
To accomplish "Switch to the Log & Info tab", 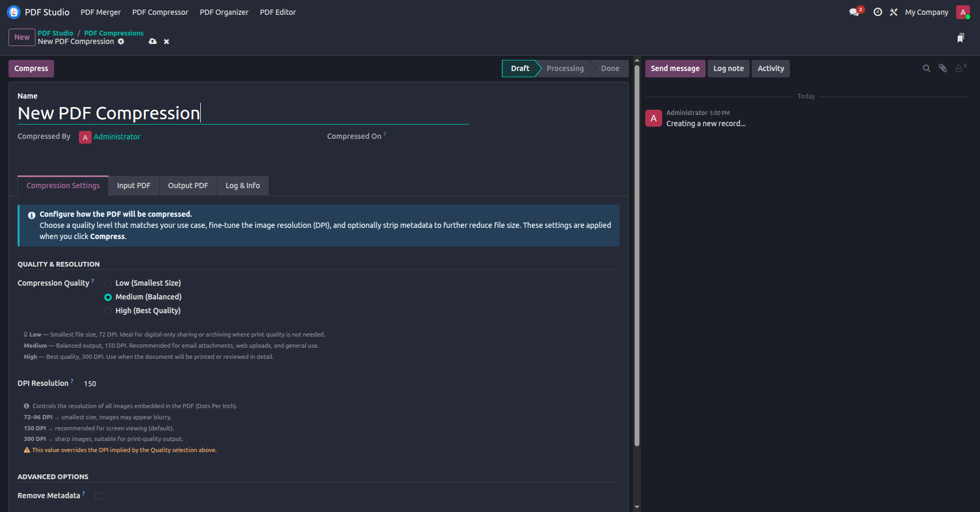I will 243,186.
